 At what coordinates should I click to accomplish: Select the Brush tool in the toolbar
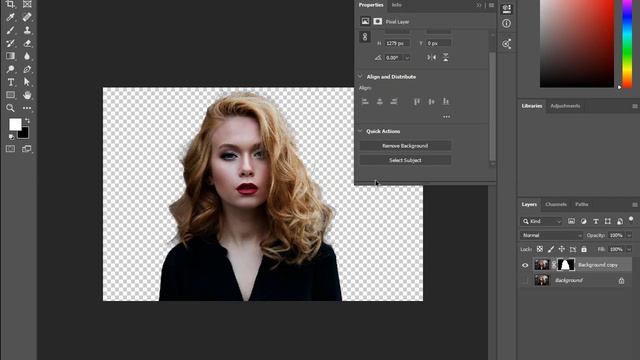[10, 30]
